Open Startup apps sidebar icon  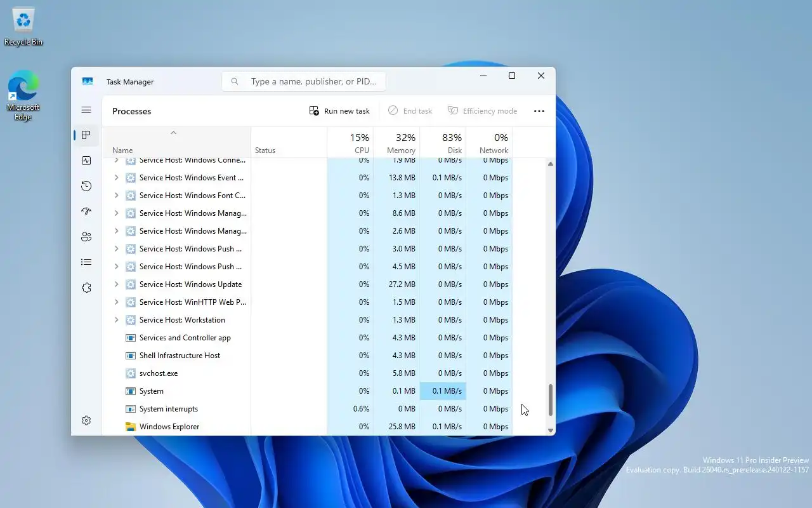point(86,211)
